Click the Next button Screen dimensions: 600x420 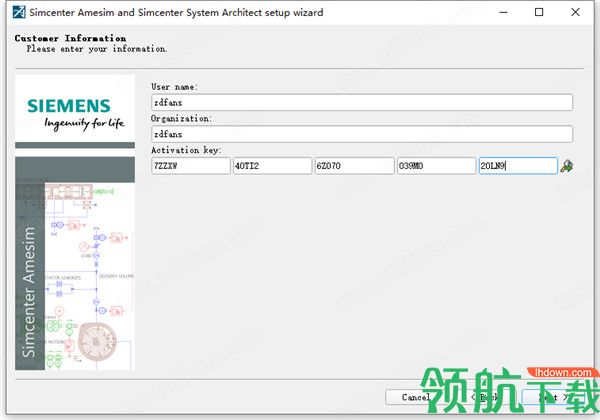click(x=552, y=397)
